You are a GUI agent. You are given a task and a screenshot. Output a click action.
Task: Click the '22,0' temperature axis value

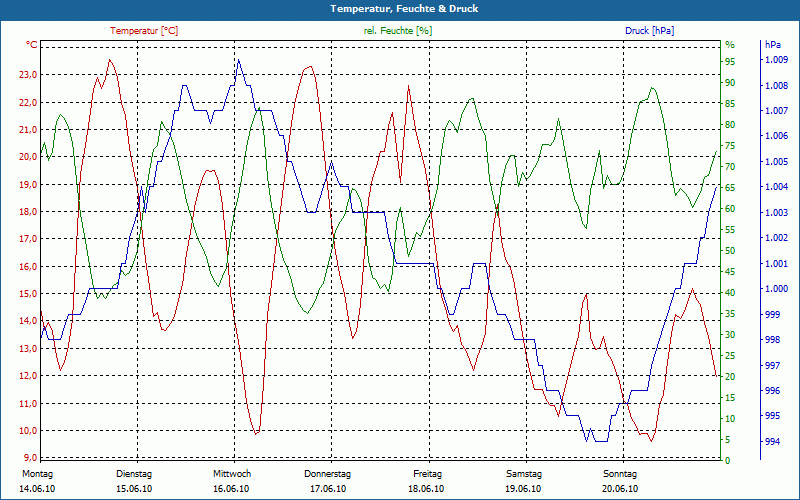coord(28,103)
